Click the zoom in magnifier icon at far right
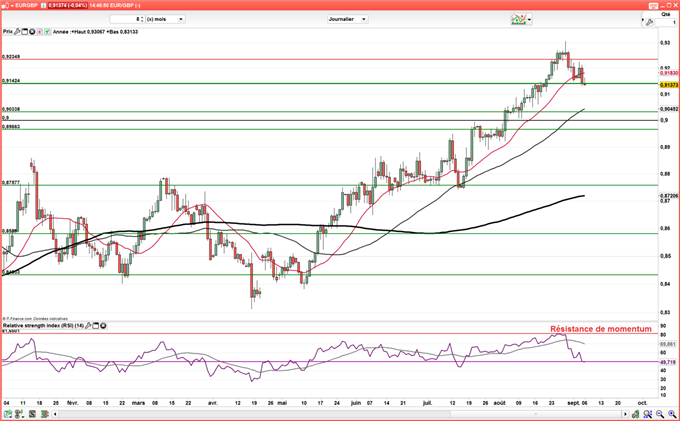The width and height of the screenshot is (680, 421). pos(672,414)
